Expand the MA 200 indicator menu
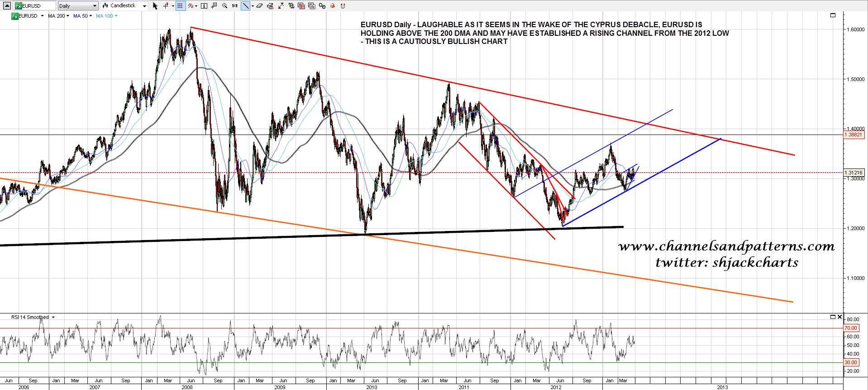This screenshot has width=868, height=390. tap(58, 16)
